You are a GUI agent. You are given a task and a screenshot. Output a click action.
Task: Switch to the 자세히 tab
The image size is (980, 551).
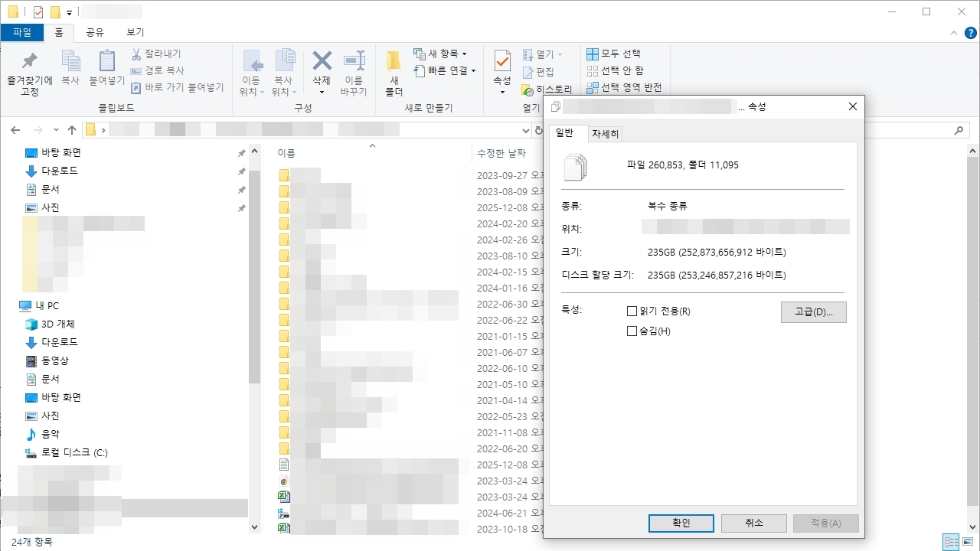coord(605,134)
